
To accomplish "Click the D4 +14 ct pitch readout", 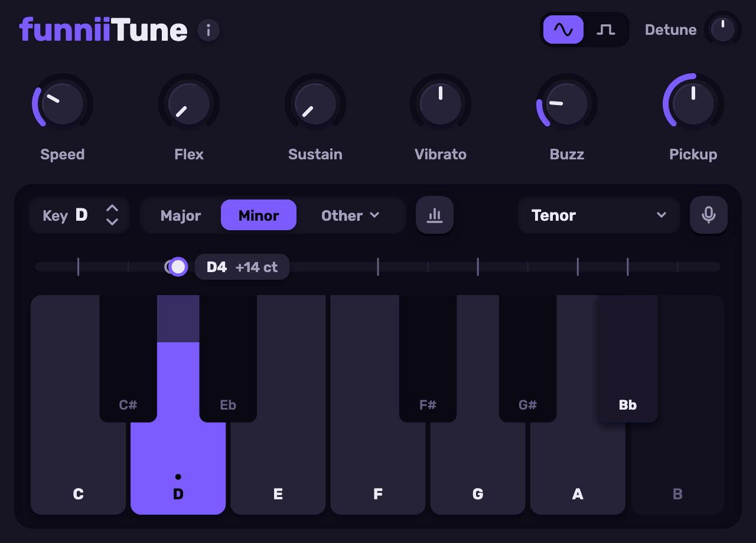I will pyautogui.click(x=242, y=267).
